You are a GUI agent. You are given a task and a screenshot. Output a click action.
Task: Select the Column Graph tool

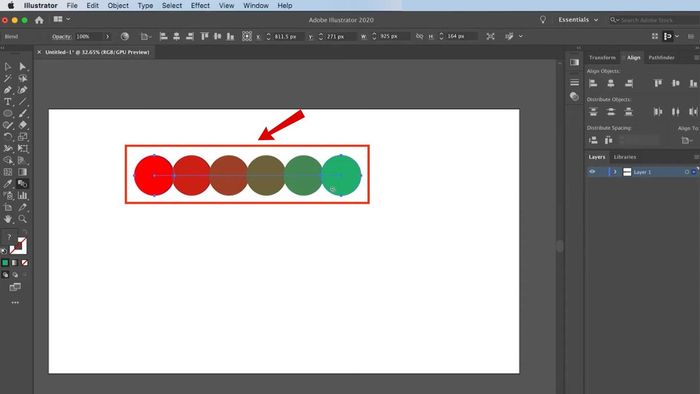22,195
